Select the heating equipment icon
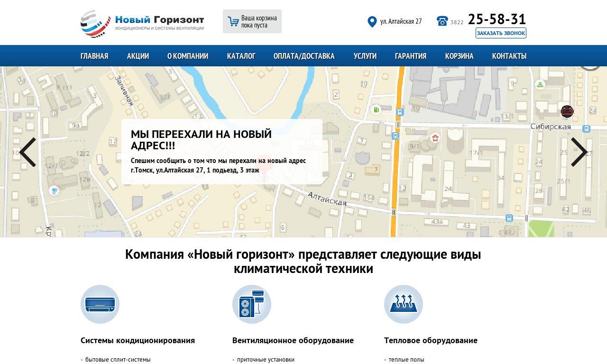This screenshot has width=607, height=364. click(404, 304)
